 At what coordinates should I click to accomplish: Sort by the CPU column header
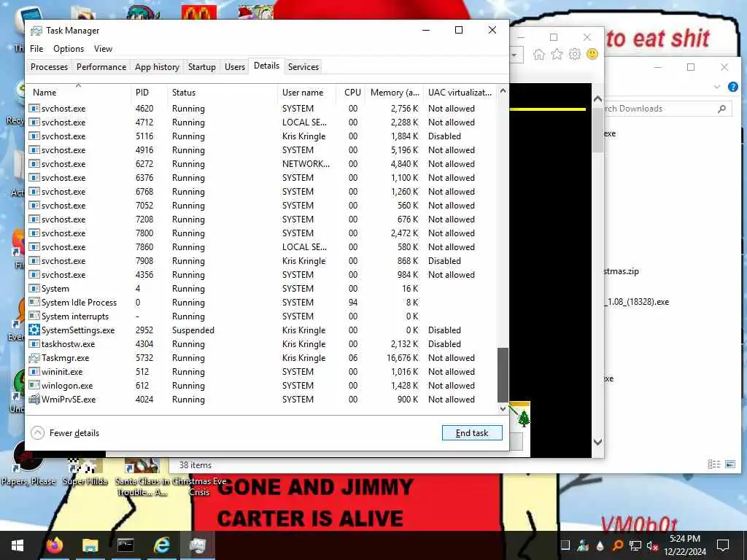352,93
